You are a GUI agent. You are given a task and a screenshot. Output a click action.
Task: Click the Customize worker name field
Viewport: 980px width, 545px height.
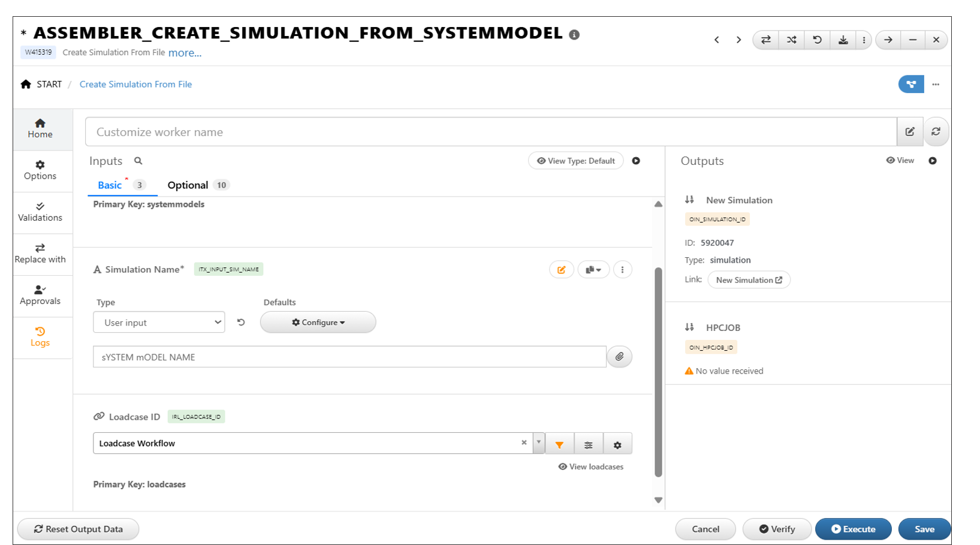490,132
